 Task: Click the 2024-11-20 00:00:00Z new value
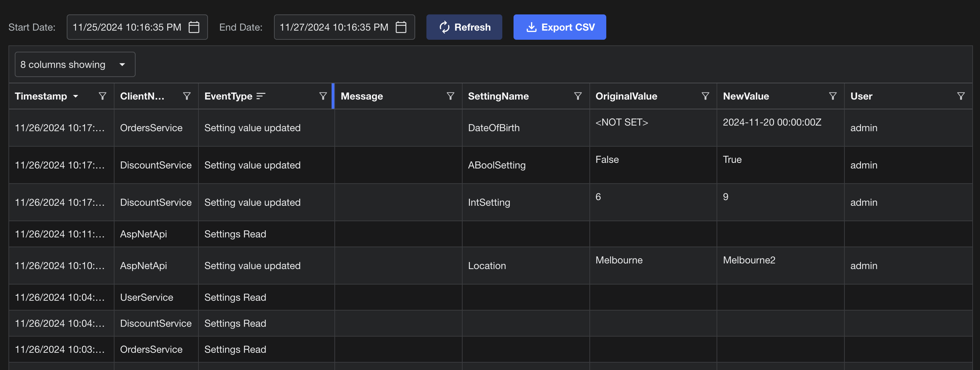click(772, 122)
